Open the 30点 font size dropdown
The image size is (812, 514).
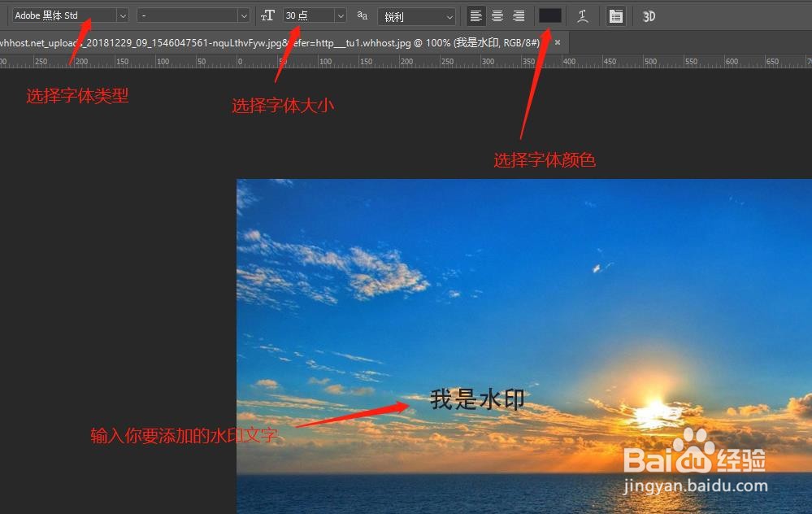coord(339,15)
